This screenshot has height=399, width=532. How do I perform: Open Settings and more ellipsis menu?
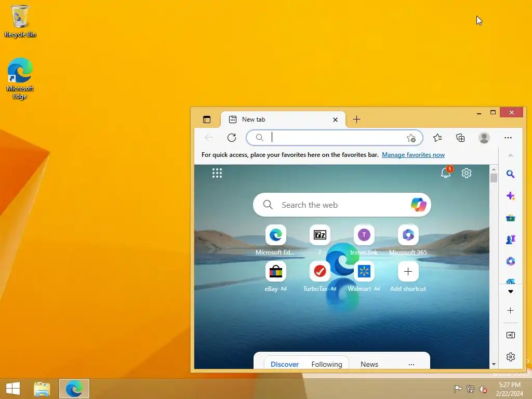[x=508, y=137]
